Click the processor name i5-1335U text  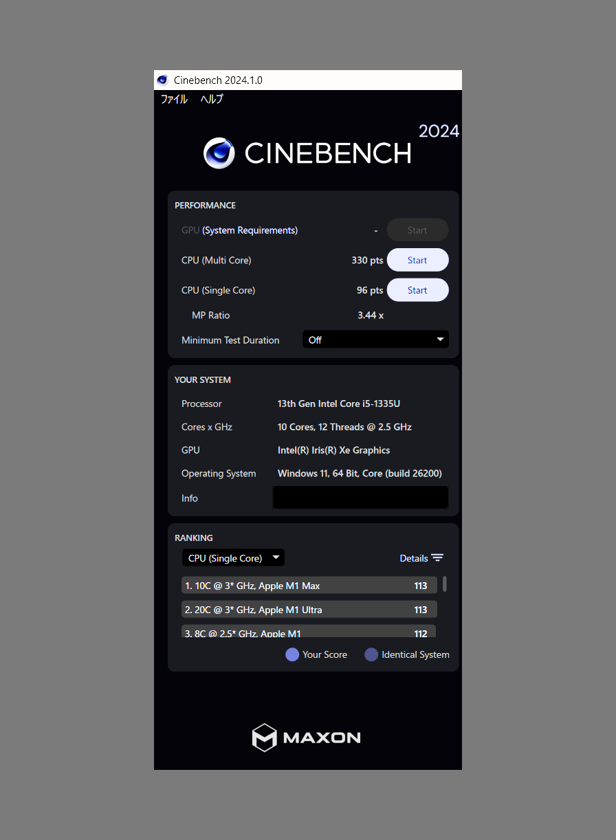point(339,404)
